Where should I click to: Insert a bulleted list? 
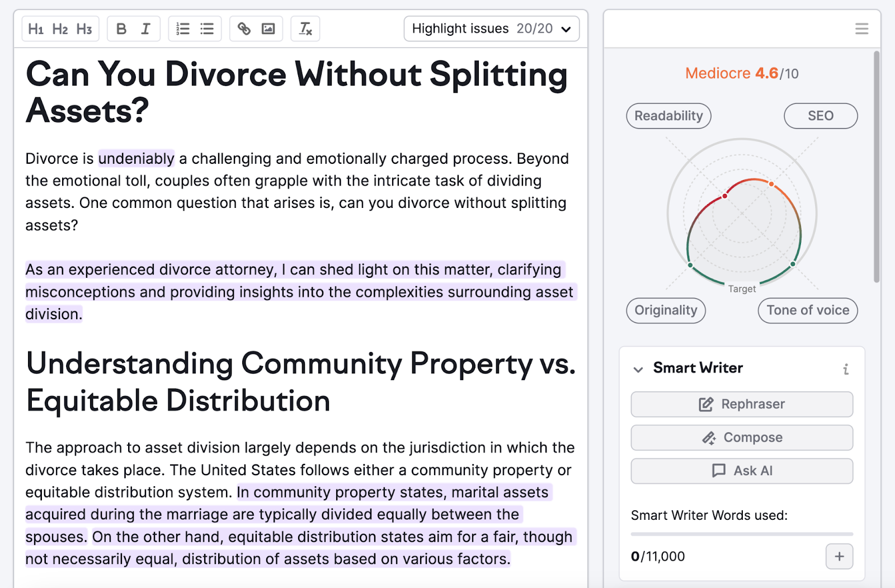[x=207, y=29]
